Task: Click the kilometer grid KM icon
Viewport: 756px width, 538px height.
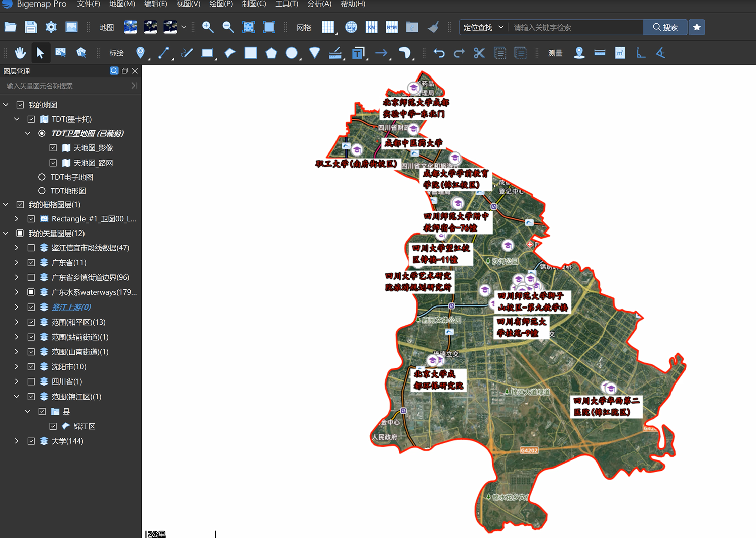Action: (x=372, y=27)
